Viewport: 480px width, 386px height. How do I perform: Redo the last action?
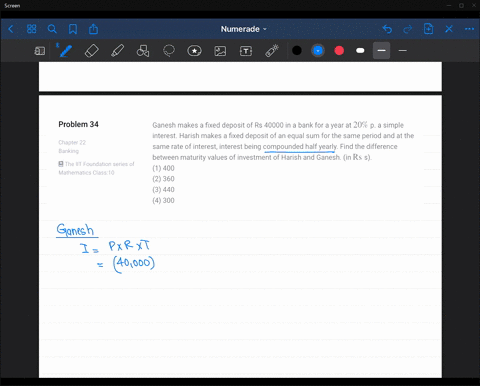pyautogui.click(x=408, y=29)
